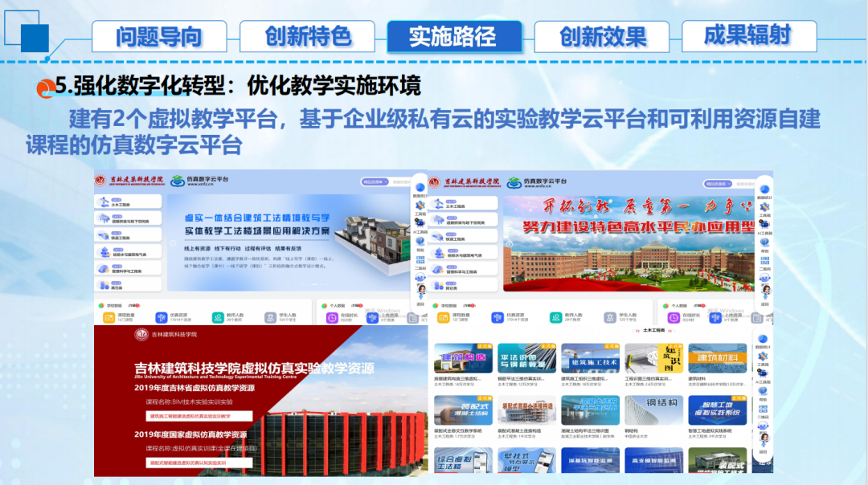Switch to the 创新特色 tab
The width and height of the screenshot is (868, 485).
(x=307, y=36)
